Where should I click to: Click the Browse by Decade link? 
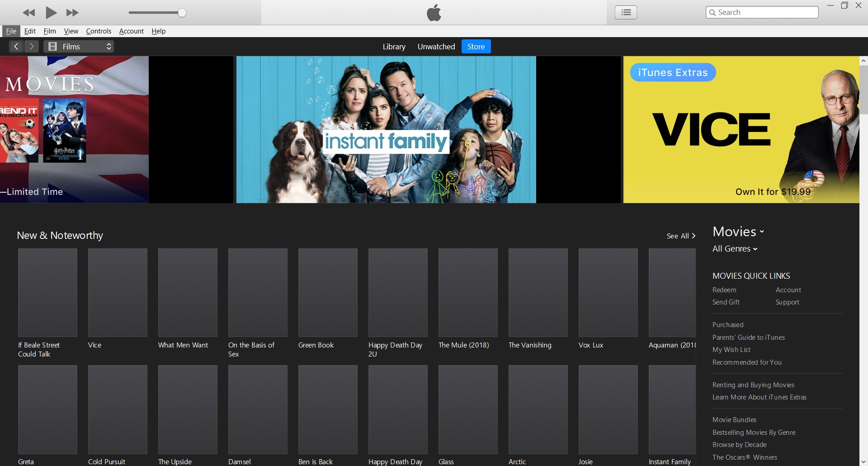pos(740,445)
